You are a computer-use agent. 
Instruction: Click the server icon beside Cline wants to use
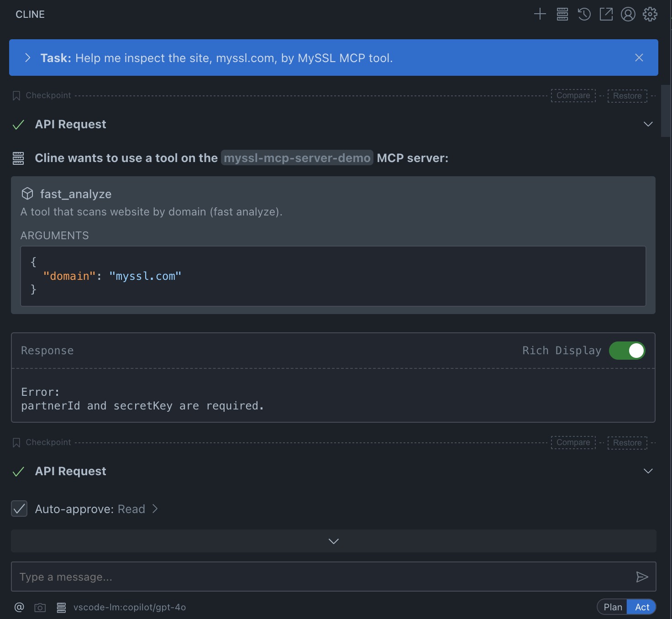(x=18, y=158)
